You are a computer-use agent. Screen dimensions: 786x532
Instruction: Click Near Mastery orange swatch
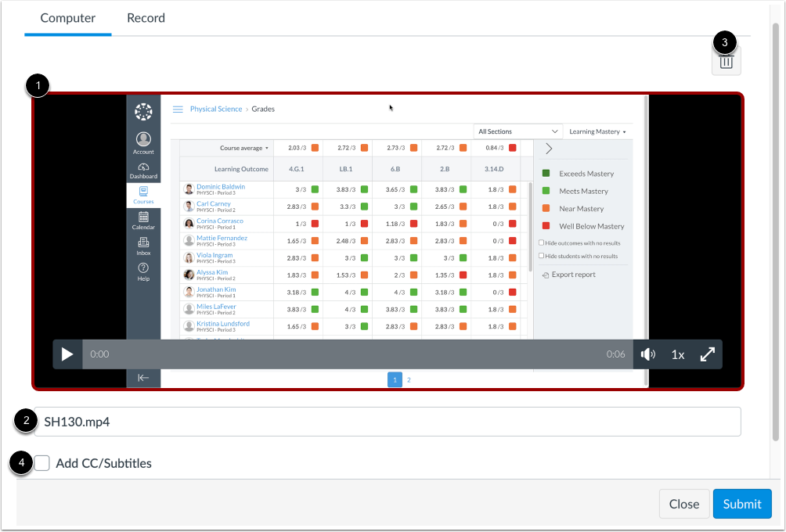point(546,208)
